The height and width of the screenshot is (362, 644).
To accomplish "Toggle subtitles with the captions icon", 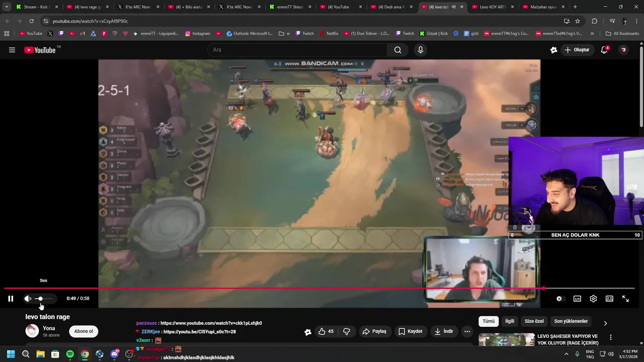I will (x=577, y=299).
